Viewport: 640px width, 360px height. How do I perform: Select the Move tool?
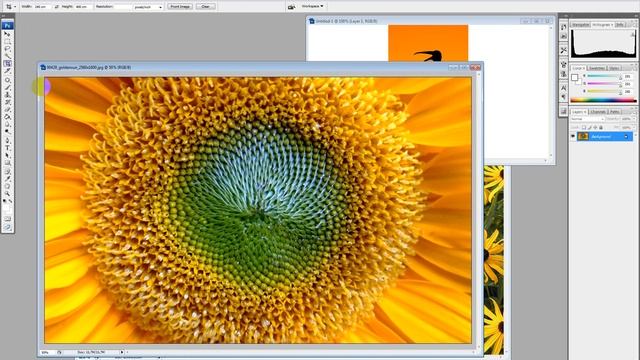[7, 34]
